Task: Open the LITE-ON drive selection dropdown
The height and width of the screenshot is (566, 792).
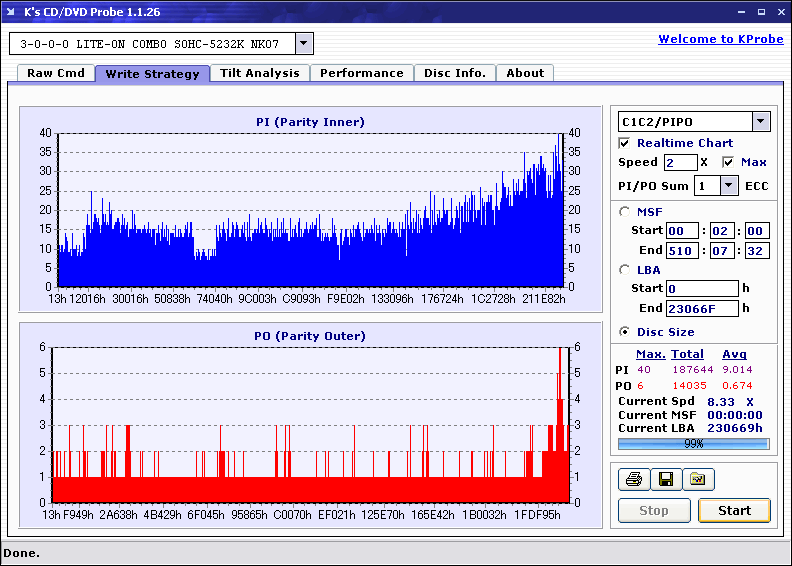Action: pos(304,44)
